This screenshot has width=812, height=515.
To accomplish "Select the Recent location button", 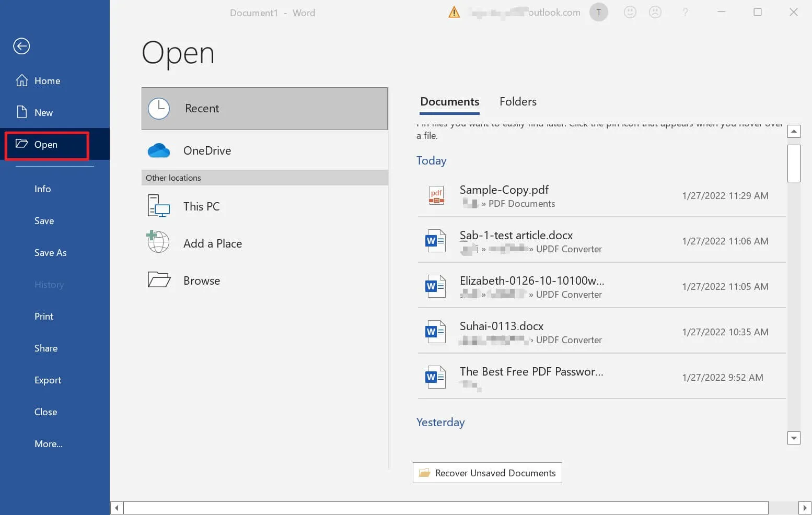I will (264, 109).
